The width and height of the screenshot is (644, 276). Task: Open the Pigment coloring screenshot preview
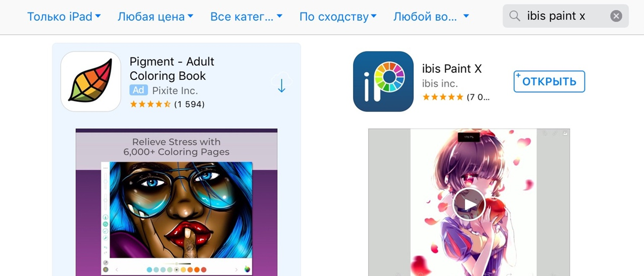pyautogui.click(x=177, y=202)
